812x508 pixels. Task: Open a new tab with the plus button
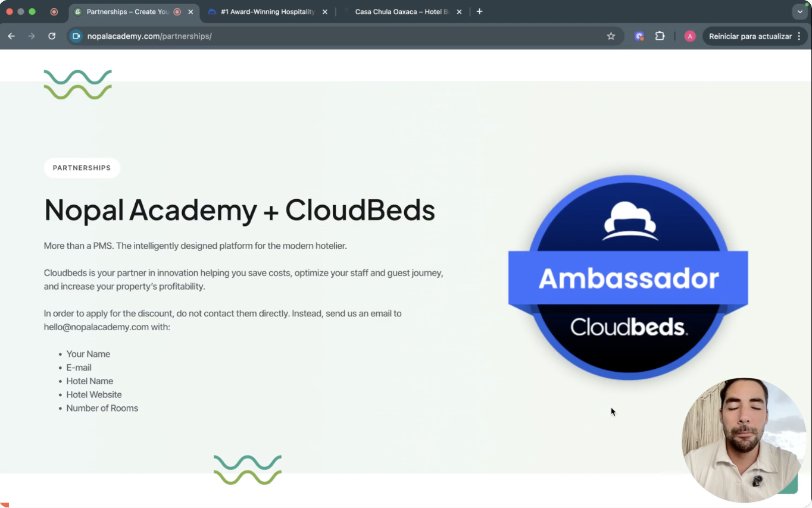click(x=479, y=12)
